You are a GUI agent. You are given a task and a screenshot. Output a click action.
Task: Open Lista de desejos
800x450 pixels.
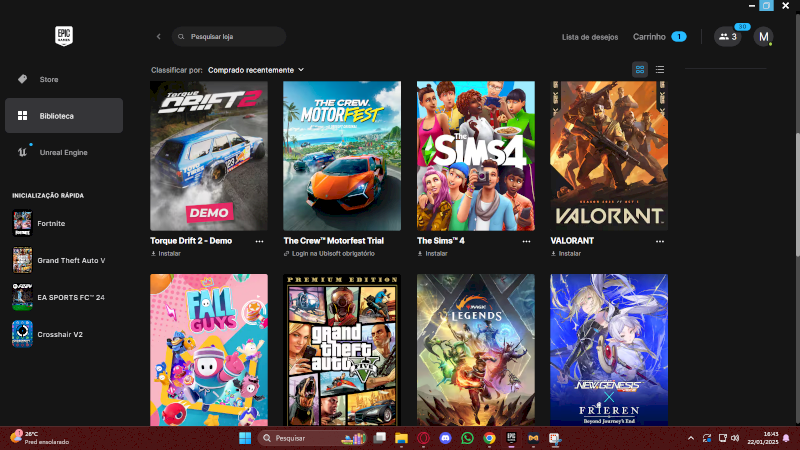click(x=590, y=37)
